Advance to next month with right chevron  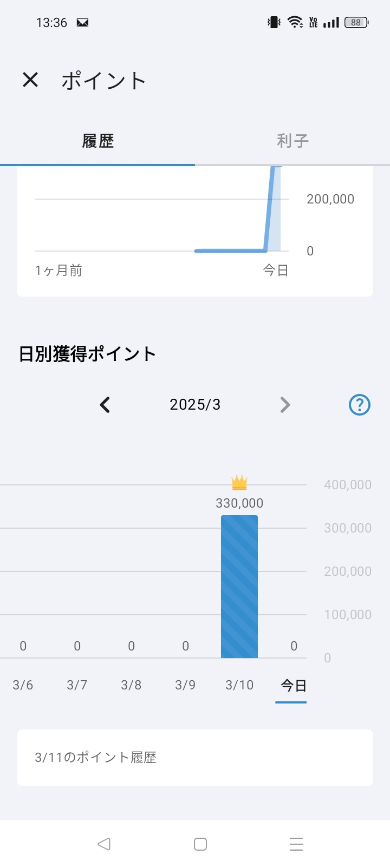(285, 405)
